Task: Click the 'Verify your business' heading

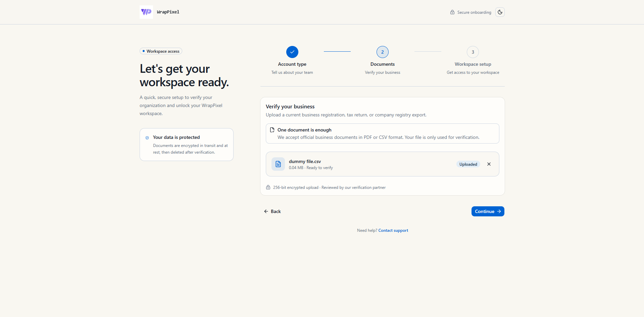Action: coord(290,107)
